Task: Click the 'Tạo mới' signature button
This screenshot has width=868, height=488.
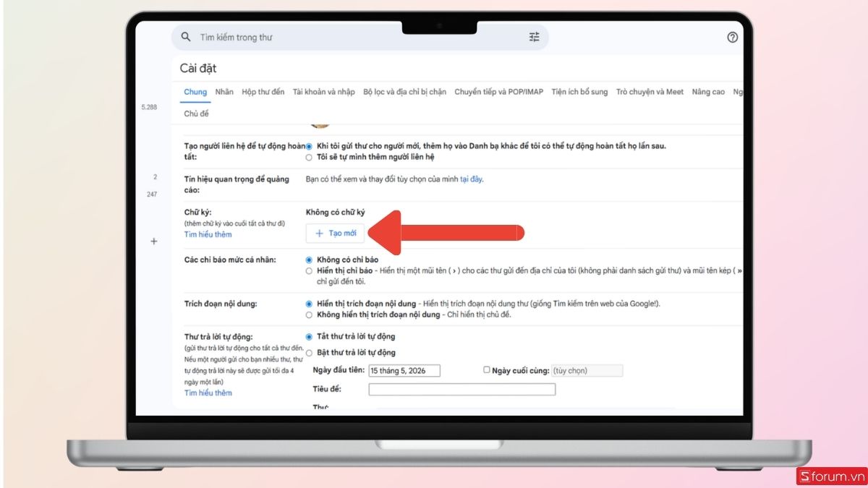Action: 336,234
